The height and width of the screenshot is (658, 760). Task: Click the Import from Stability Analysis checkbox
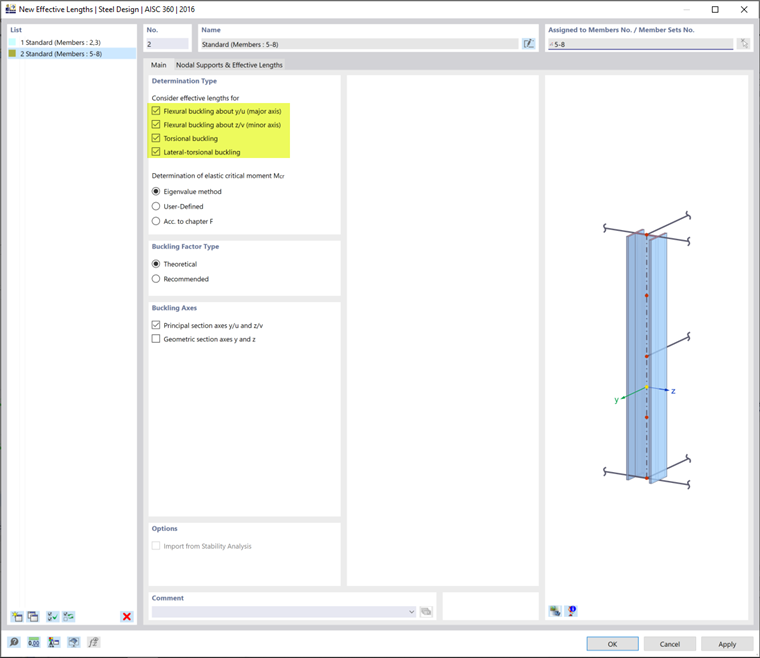click(156, 546)
